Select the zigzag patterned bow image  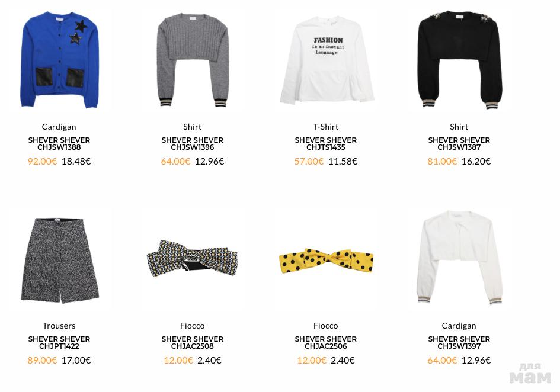(x=192, y=258)
